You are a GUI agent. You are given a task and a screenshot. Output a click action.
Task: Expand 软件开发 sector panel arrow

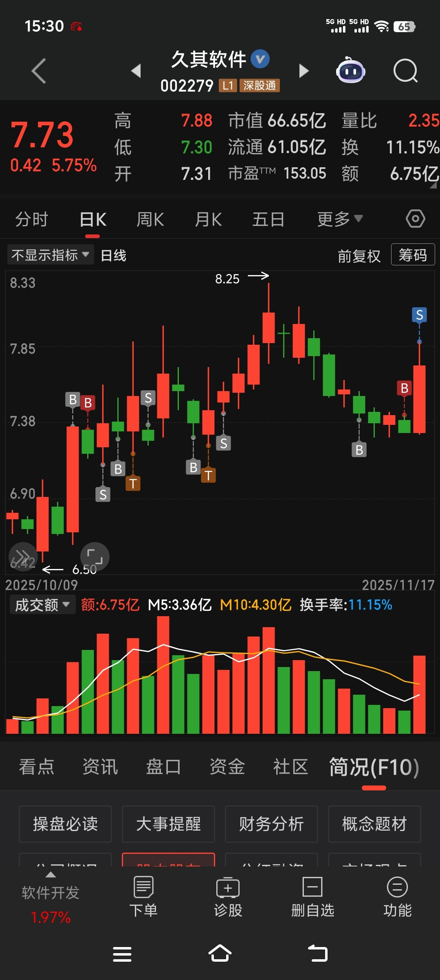[51, 875]
